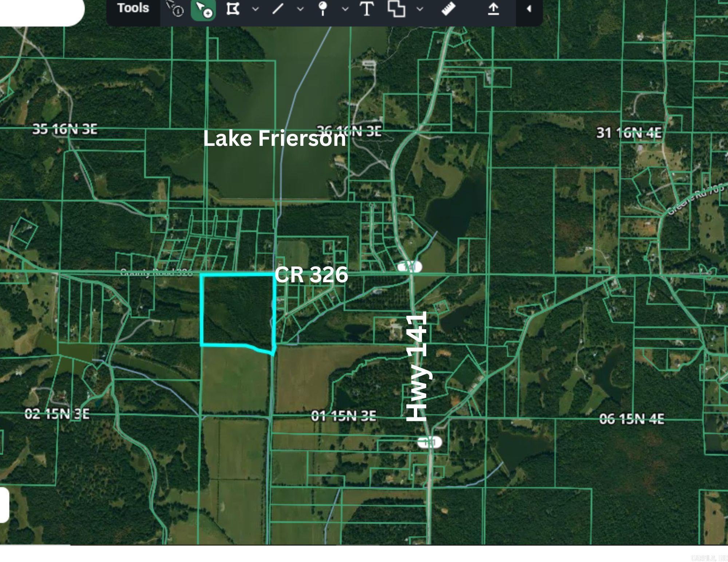Open the line tool dropdown chevron
Image resolution: width=728 pixels, height=562 pixels.
300,9
